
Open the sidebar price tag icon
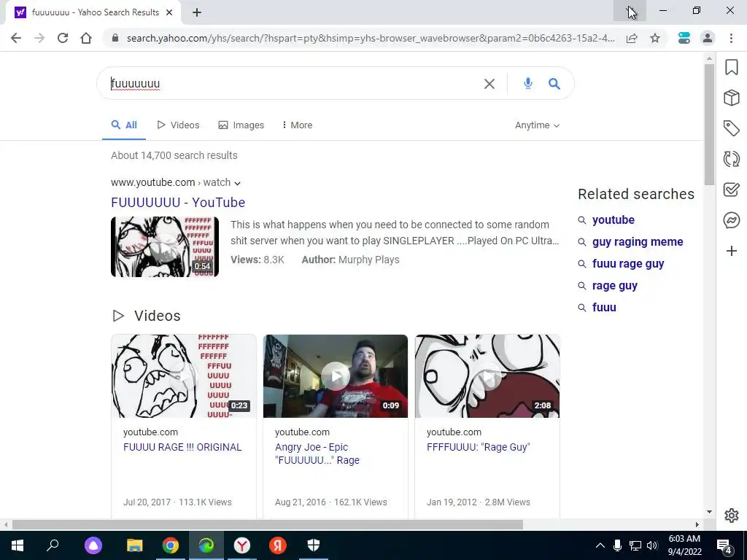[731, 128]
